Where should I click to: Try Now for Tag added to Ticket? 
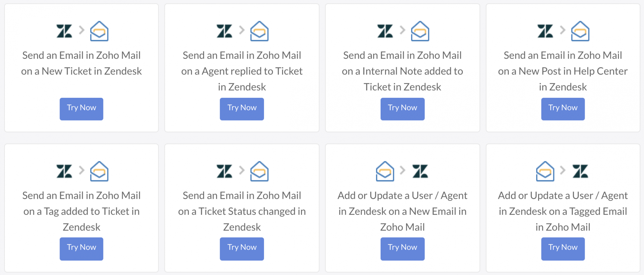point(81,249)
